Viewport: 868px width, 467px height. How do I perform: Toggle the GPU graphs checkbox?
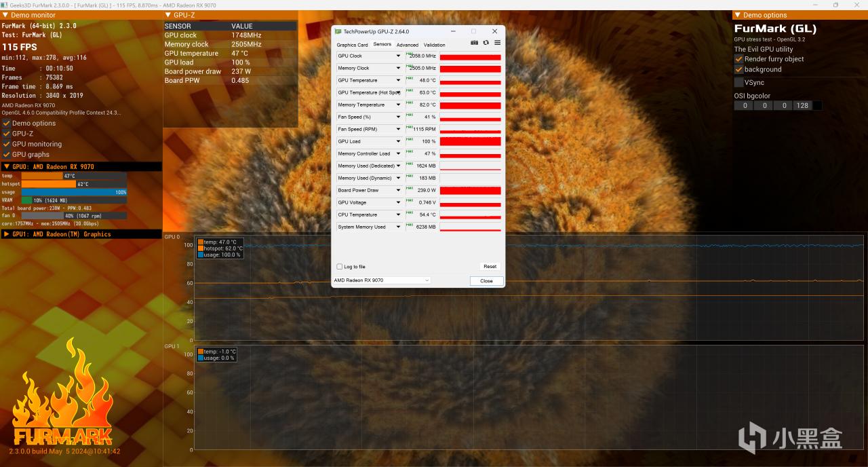coord(6,155)
